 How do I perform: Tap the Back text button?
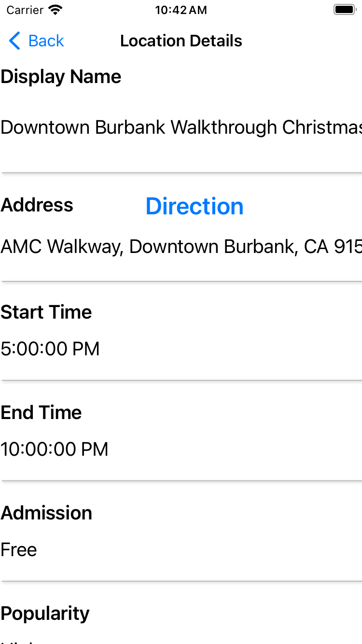coord(46,41)
